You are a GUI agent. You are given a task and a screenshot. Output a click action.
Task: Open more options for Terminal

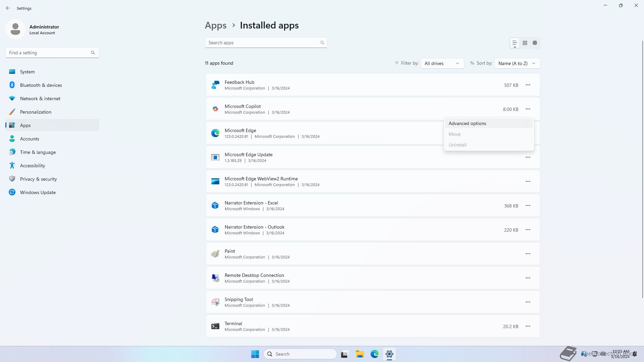(x=528, y=326)
